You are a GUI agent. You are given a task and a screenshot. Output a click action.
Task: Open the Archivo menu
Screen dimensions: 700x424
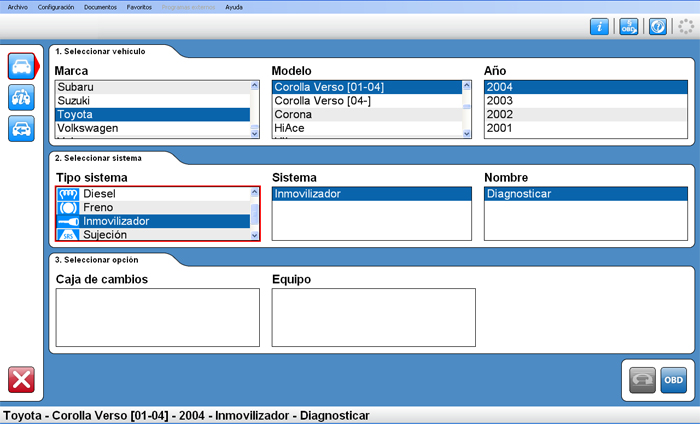coord(18,7)
